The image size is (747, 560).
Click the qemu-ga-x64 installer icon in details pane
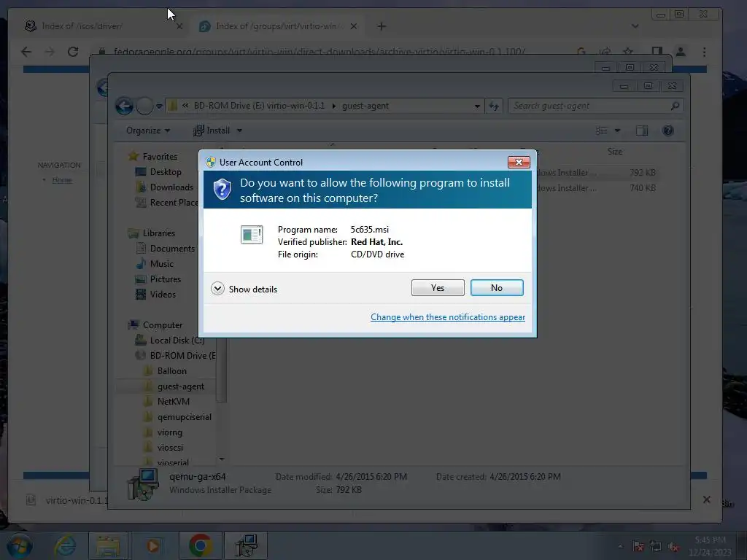pos(143,484)
